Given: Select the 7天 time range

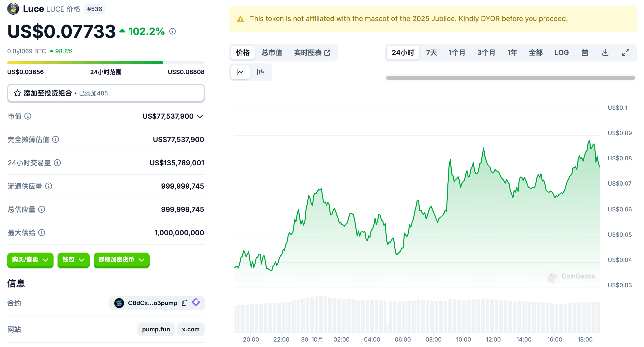Looking at the screenshot, I should tap(431, 53).
